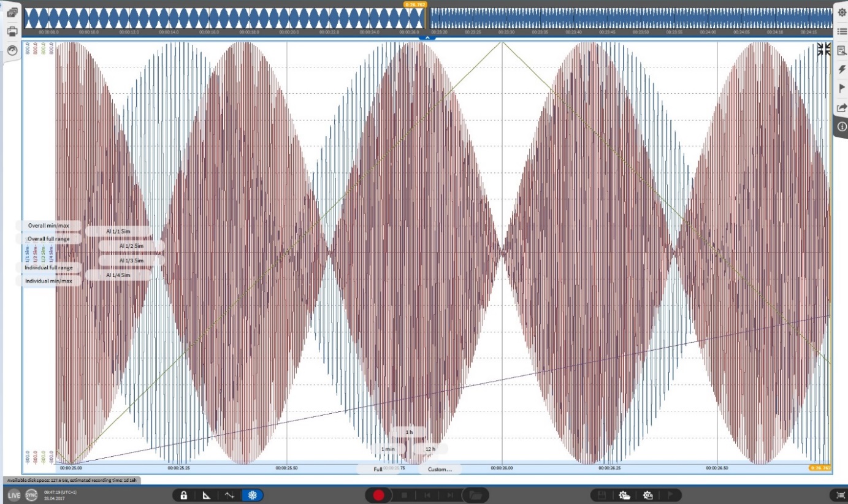Open the settings gear in right sidebar

841,12
